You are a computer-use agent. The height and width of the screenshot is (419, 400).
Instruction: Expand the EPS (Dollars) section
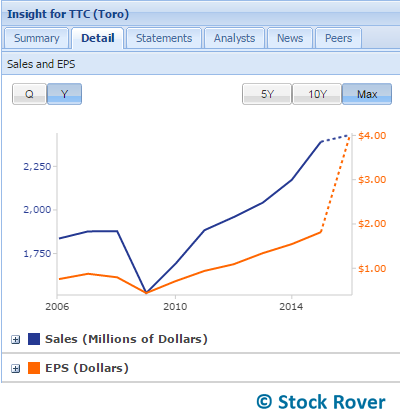pos(15,369)
